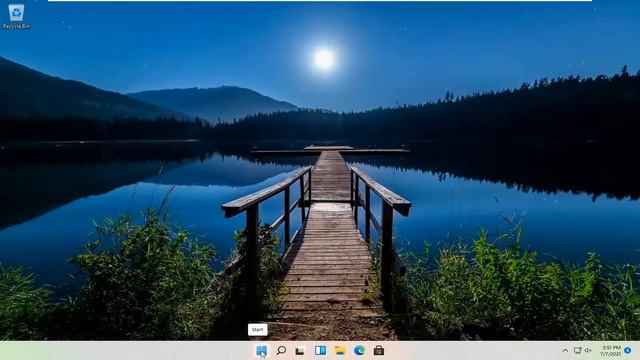Show hidden system tray icons
640x360 pixels.
[565, 350]
